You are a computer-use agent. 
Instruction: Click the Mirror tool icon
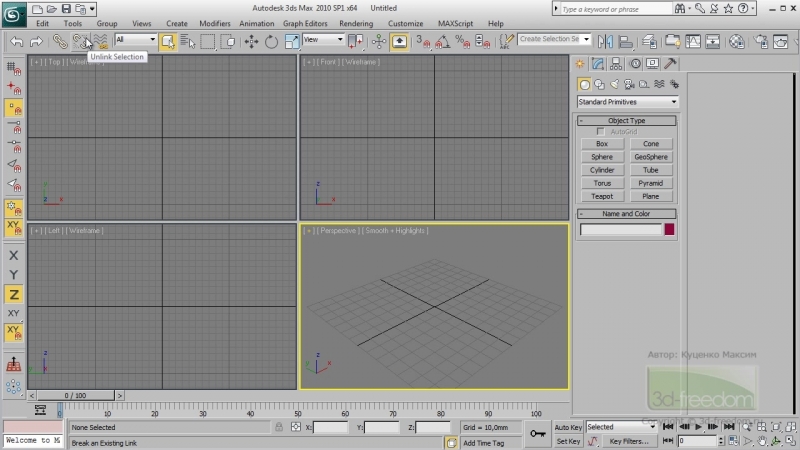click(x=605, y=41)
